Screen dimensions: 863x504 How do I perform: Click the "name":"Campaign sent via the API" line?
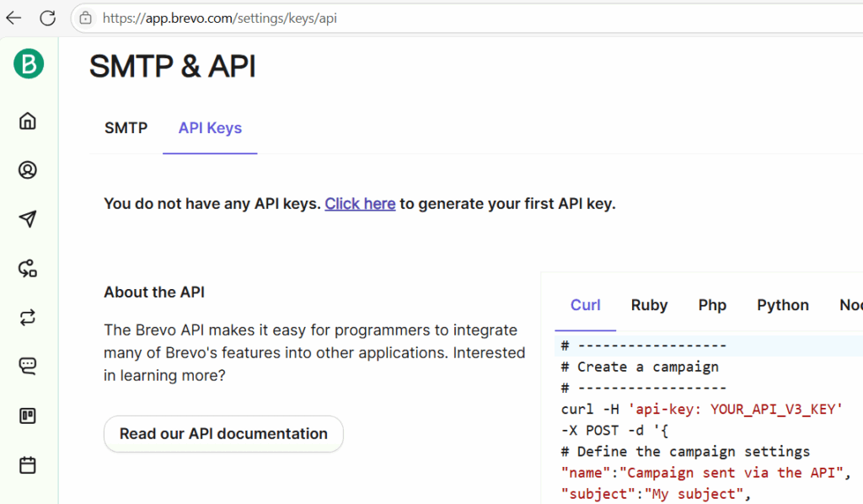(705, 473)
